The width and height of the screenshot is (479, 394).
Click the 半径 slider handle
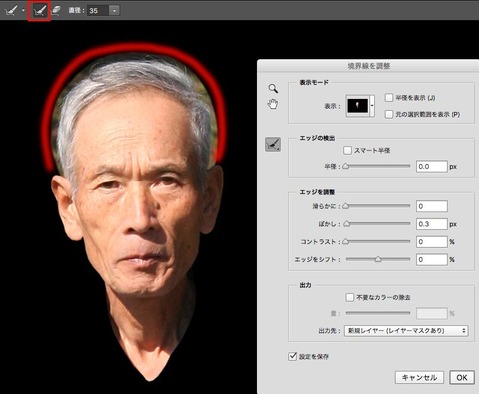[x=346, y=166]
